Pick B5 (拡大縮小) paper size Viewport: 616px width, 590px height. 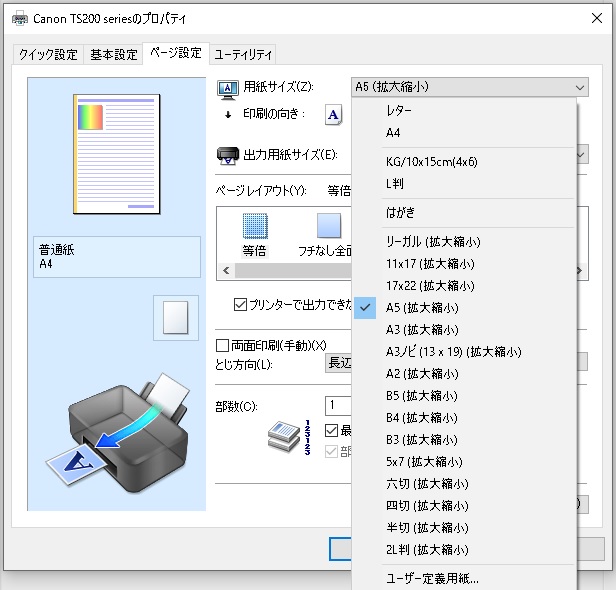click(x=464, y=396)
